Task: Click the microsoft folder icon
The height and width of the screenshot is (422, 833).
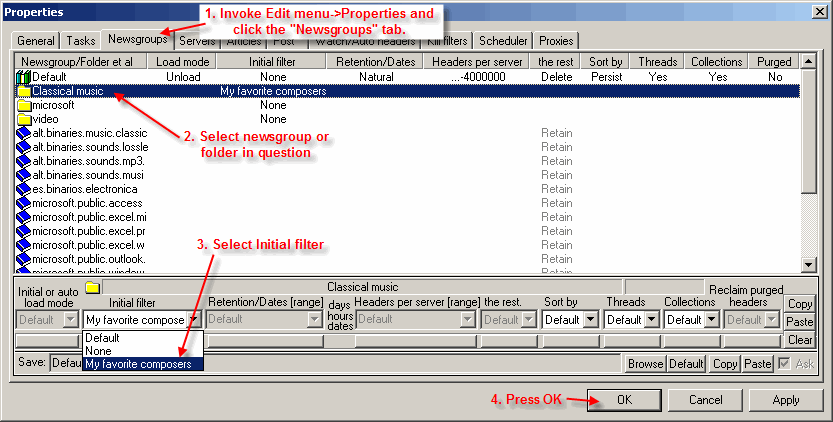Action: point(24,105)
